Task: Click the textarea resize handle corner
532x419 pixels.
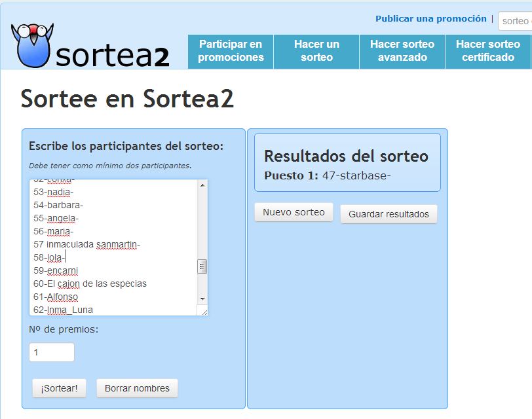Action: coord(204,312)
